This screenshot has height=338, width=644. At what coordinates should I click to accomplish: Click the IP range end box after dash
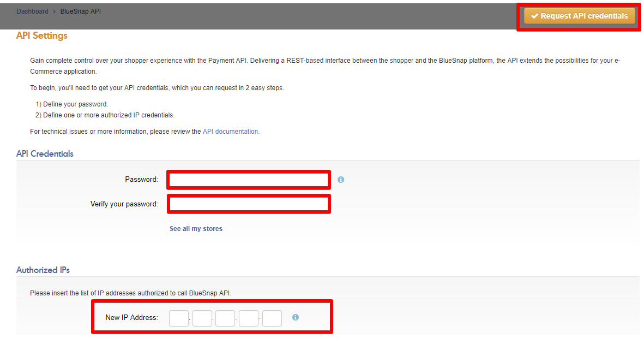(x=272, y=318)
